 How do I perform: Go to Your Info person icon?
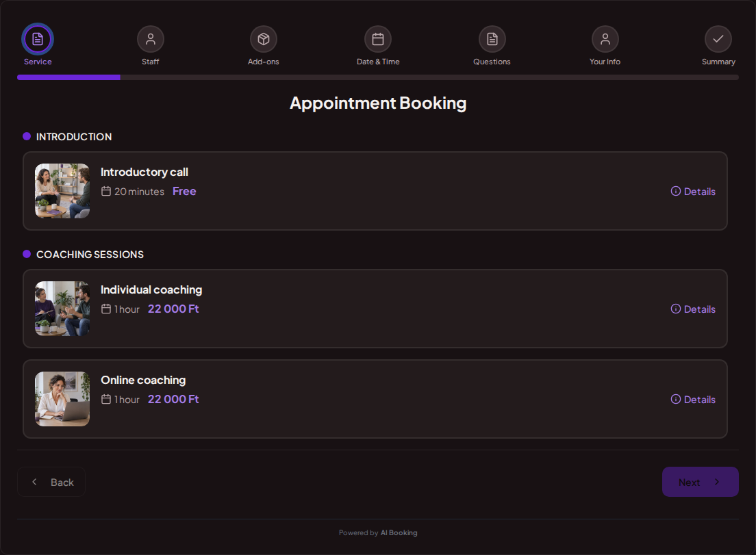click(x=605, y=39)
